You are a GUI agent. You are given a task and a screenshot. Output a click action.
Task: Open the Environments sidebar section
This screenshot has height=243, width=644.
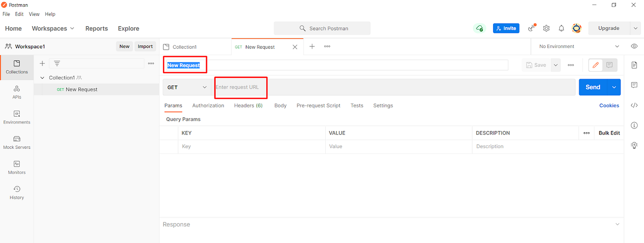[17, 118]
